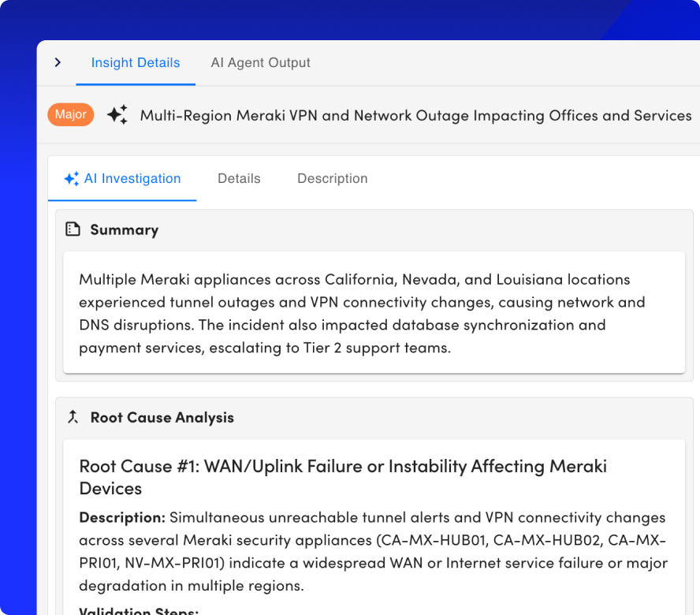This screenshot has height=615, width=700.
Task: Click the Summary document icon
Action: pos(73,229)
